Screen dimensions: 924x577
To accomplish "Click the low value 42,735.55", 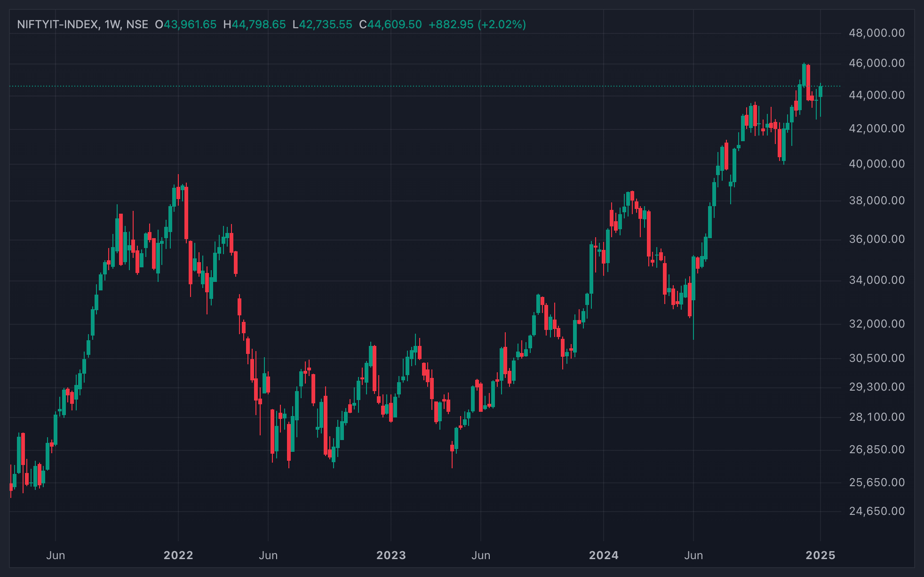I will tap(326, 24).
